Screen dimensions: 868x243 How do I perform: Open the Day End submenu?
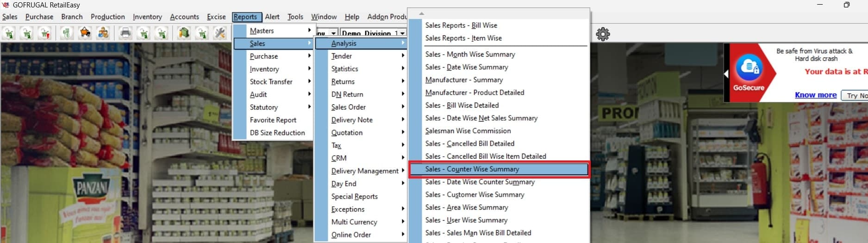pyautogui.click(x=361, y=183)
